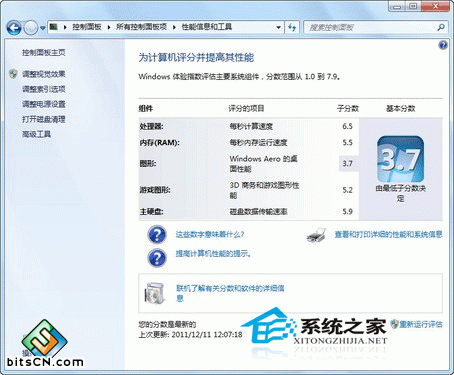
Task: Maximize the window
Action: click(413, 6)
